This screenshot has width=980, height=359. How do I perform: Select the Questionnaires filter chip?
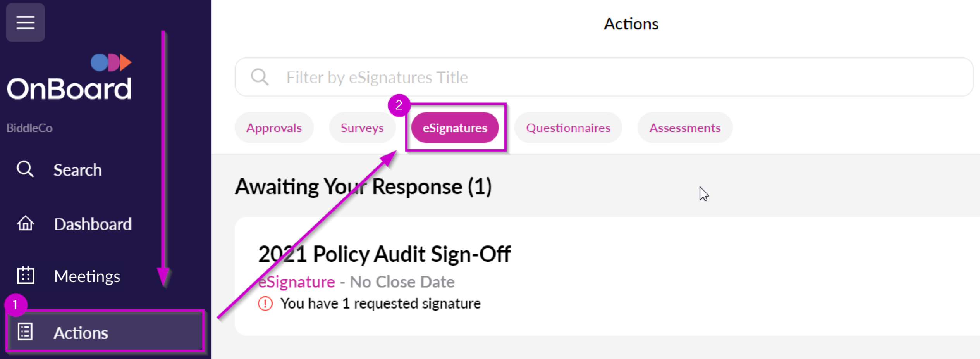(567, 128)
